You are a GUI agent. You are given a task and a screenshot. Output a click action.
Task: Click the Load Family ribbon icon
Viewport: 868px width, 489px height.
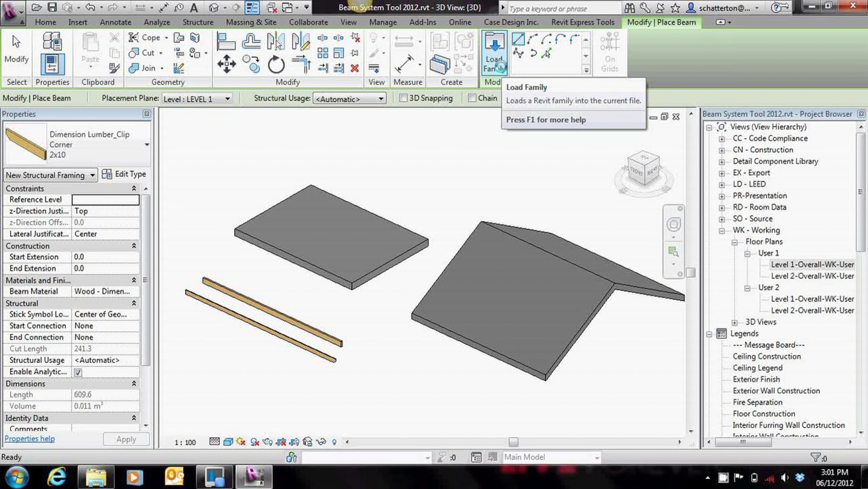point(494,52)
